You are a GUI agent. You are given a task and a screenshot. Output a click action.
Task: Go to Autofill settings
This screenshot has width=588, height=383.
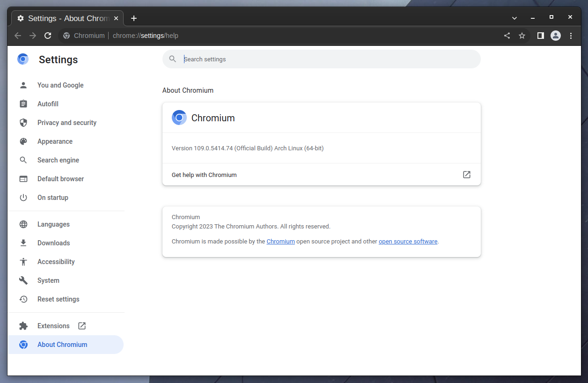[x=66, y=104]
